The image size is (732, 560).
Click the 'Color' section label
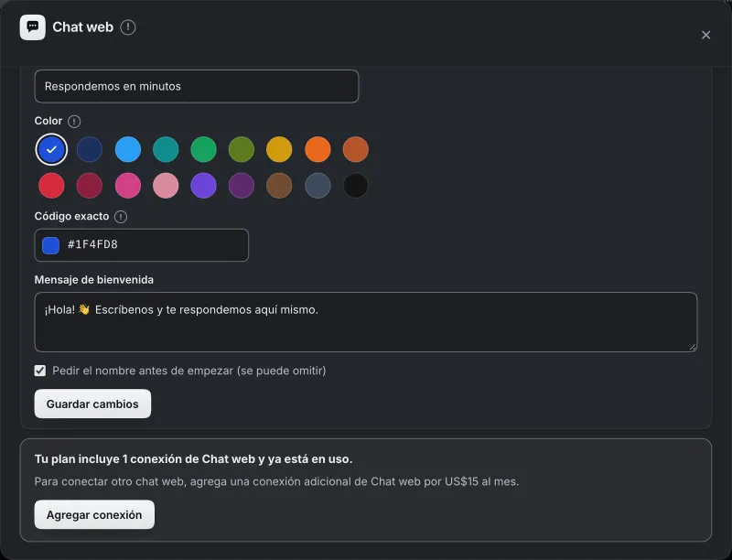click(48, 121)
